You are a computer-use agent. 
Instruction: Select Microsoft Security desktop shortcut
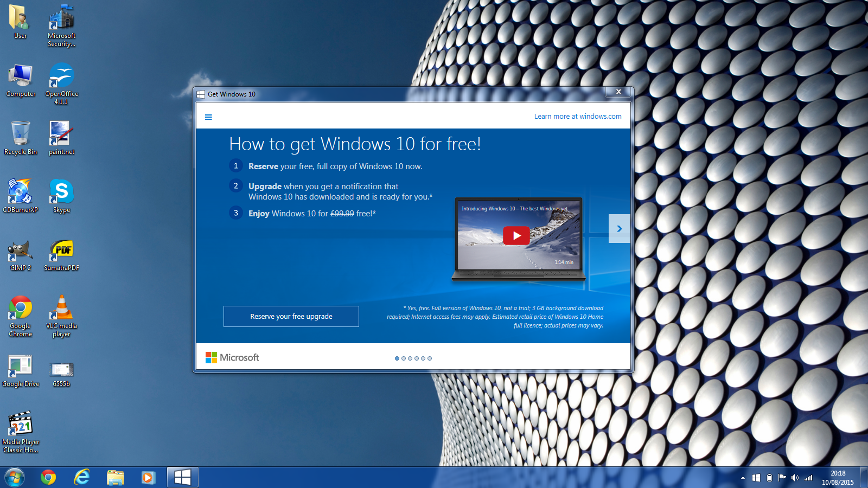61,25
